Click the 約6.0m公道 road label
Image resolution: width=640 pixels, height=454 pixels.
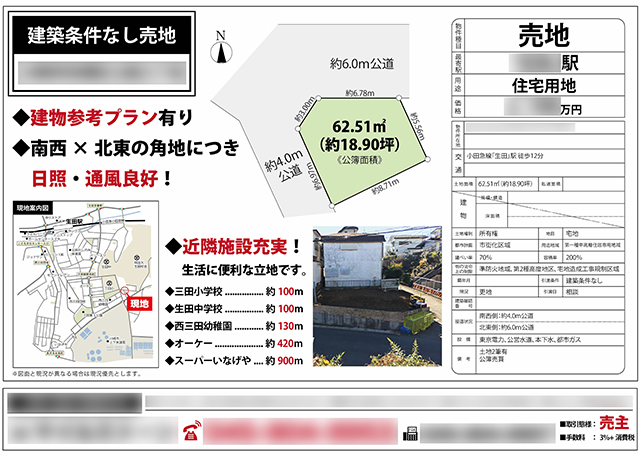click(x=362, y=64)
